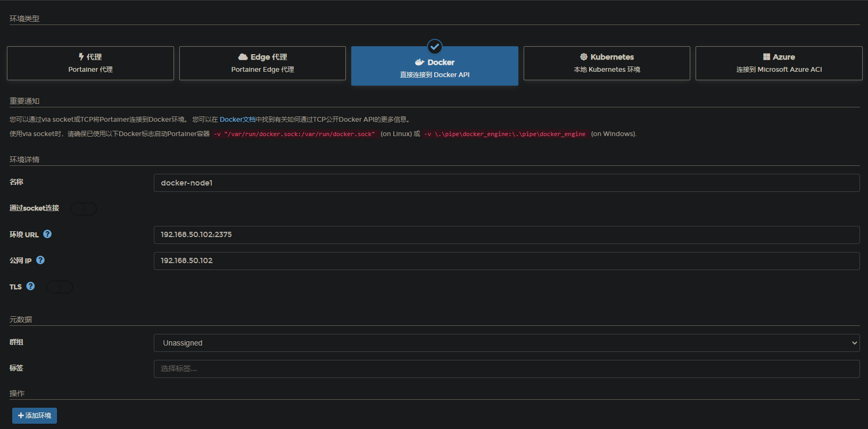Click the 操作 section heading

[17, 393]
